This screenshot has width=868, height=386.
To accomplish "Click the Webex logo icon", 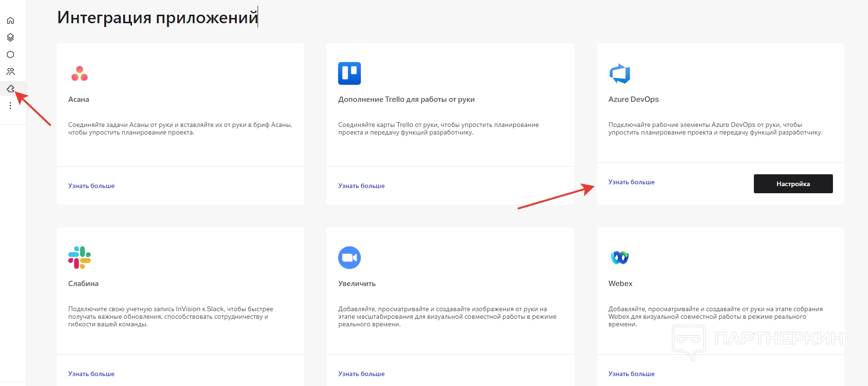I will coord(620,258).
